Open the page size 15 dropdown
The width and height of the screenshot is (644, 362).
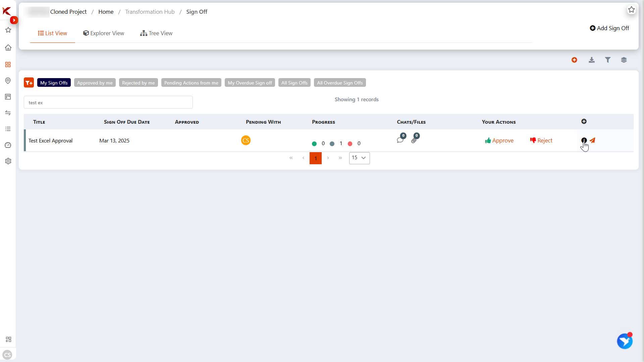click(359, 158)
